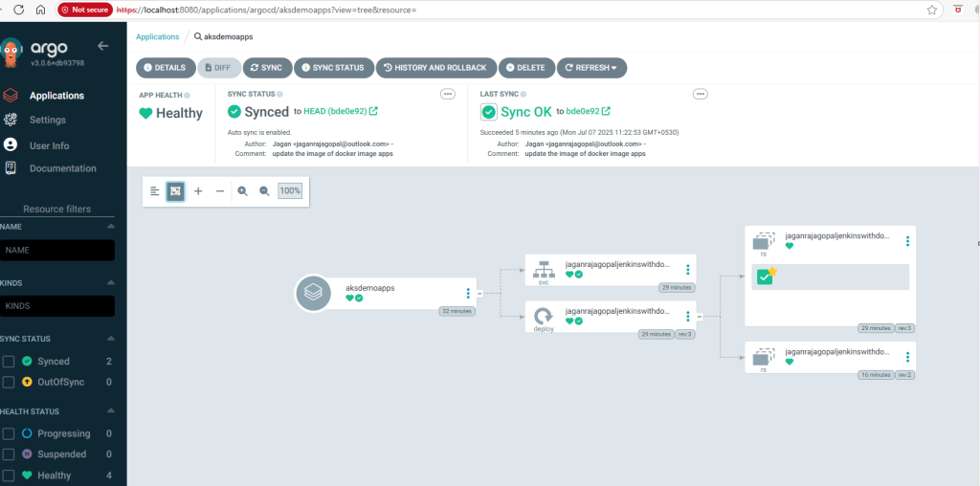Zoom in on the resource tree
Screen dimensions: 980x486
[x=243, y=191]
